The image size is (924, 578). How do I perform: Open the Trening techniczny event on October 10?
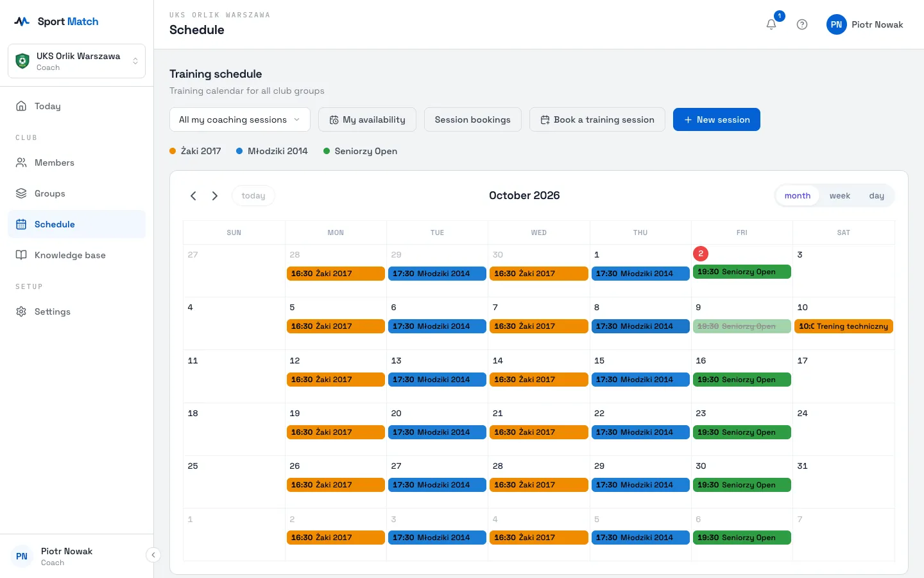844,326
